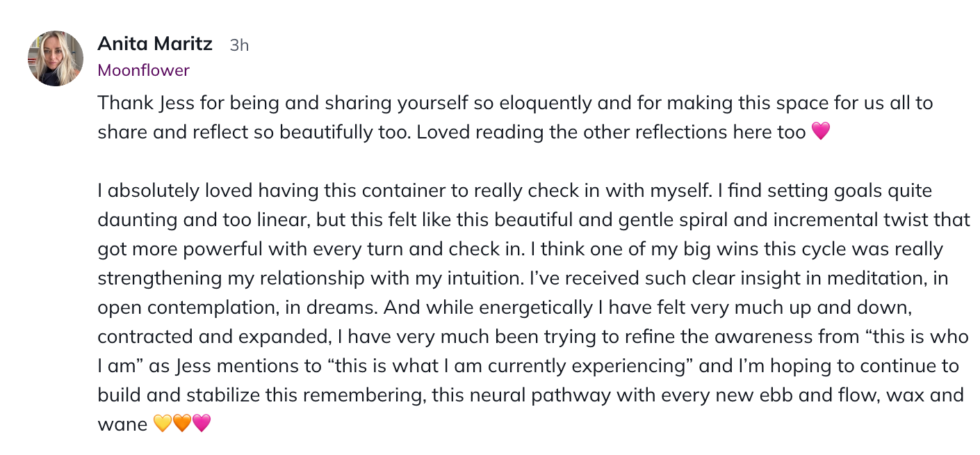
Task: Click the final pink heart after orange heart
Action: click(x=201, y=423)
